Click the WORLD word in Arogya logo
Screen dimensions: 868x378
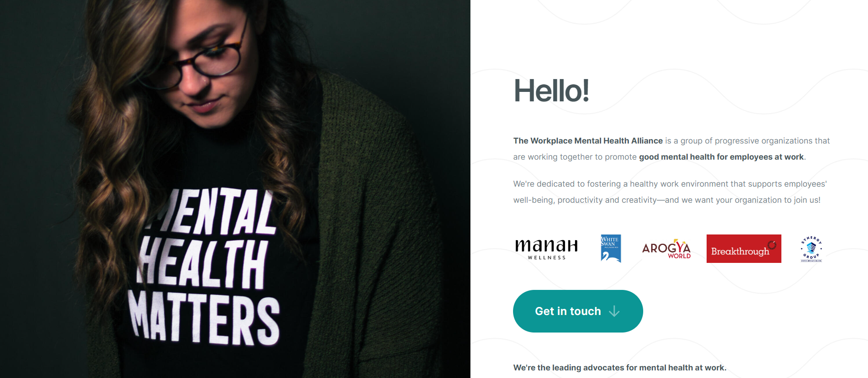click(679, 256)
